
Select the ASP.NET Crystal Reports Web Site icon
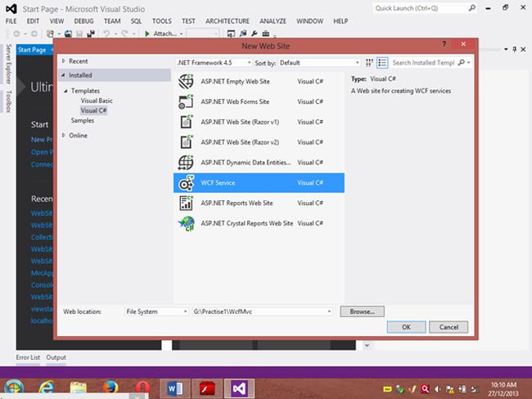186,223
